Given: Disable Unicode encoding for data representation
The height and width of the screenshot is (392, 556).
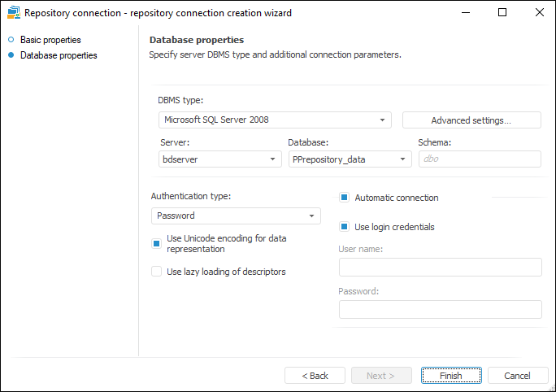Looking at the screenshot, I should pyautogui.click(x=157, y=243).
